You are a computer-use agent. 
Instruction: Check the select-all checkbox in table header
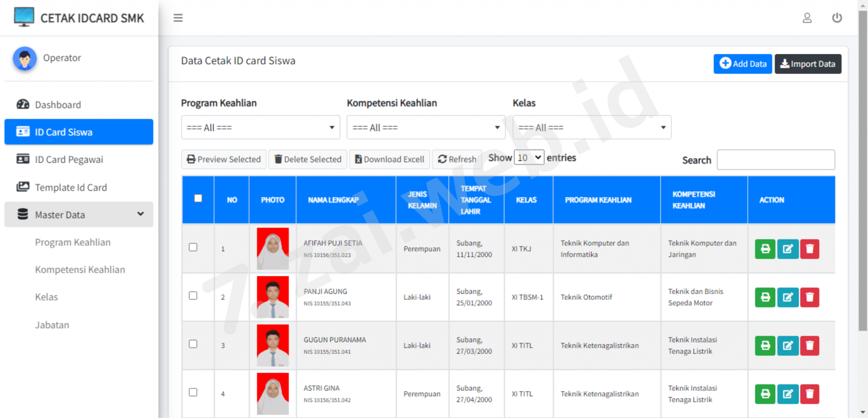pyautogui.click(x=198, y=198)
